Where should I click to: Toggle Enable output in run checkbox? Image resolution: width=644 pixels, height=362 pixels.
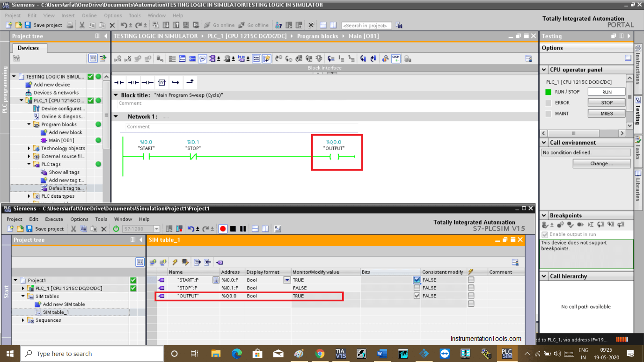545,234
